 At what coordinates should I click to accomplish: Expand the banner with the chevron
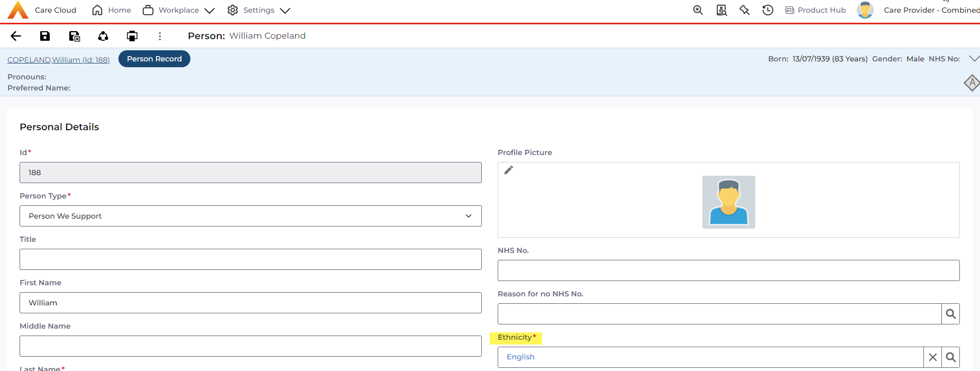coord(974,59)
